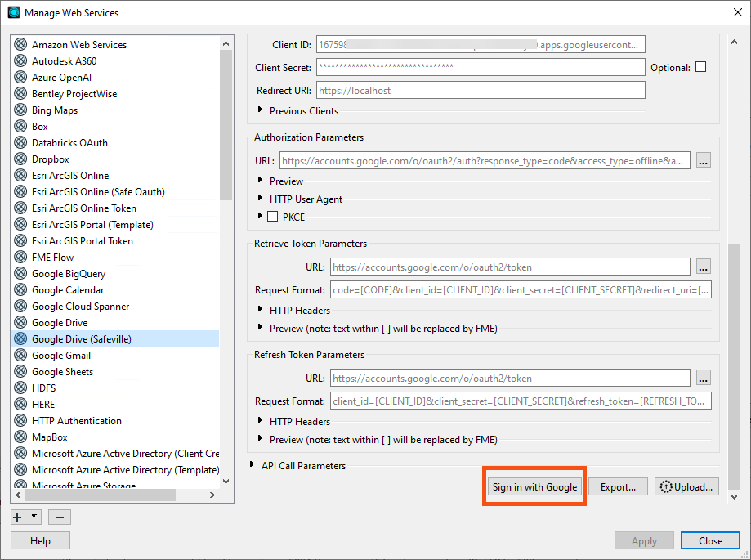This screenshot has height=560, width=751.
Task: Click the Google Cloud Spanner service icon
Action: point(20,306)
